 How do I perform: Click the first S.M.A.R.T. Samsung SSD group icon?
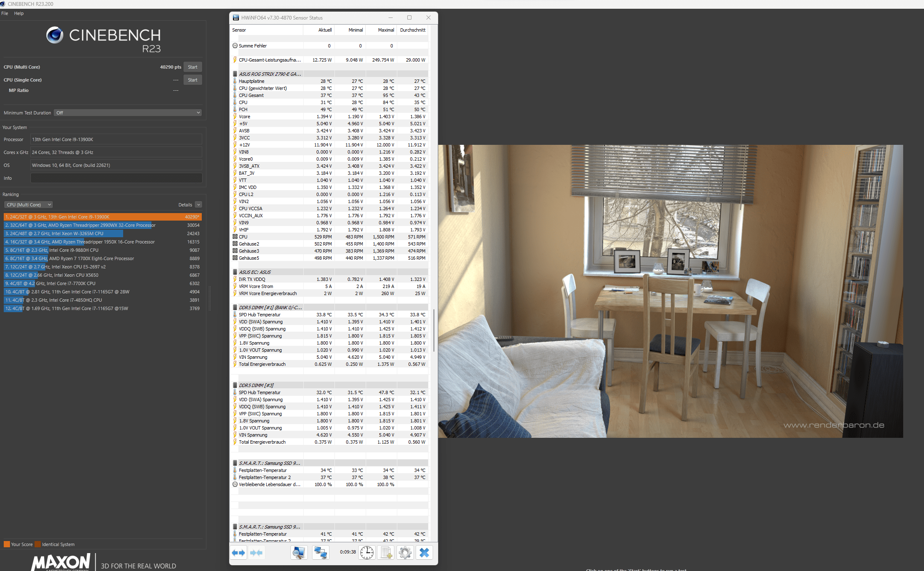[x=235, y=463]
